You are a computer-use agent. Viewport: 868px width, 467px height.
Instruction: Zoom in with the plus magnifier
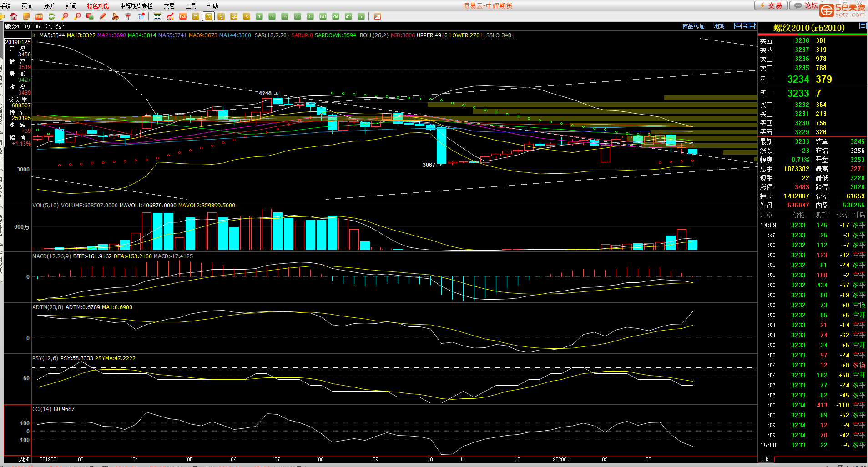(x=65, y=16)
